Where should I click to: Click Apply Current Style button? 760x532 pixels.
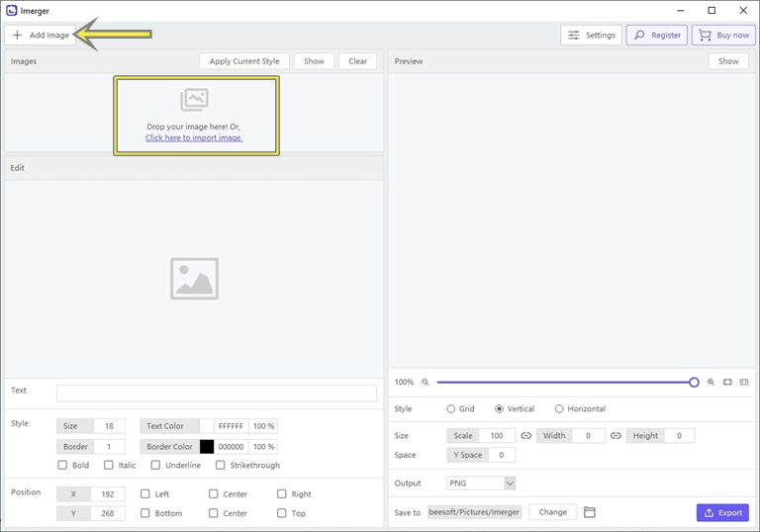(244, 61)
